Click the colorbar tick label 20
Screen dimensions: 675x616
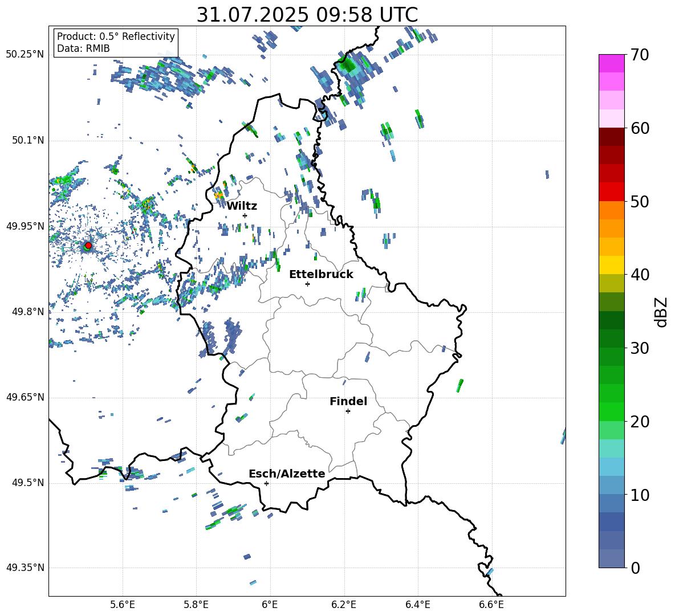coord(640,421)
